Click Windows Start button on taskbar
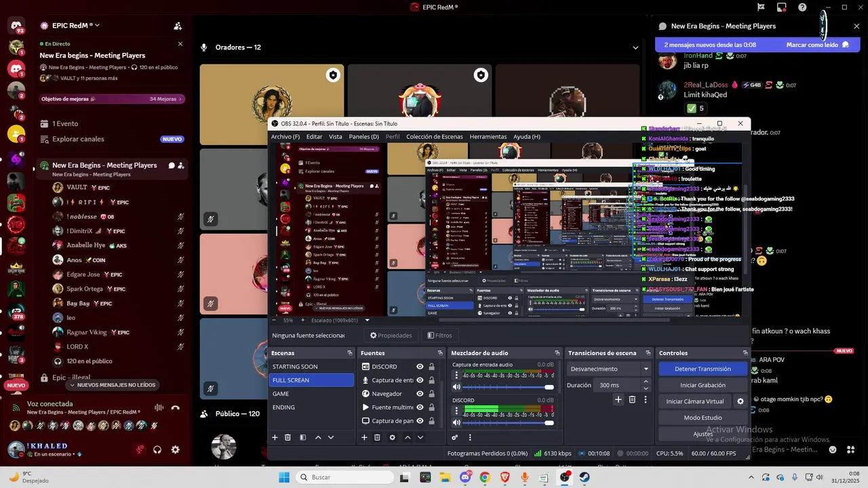This screenshot has height=488, width=868. (283, 477)
